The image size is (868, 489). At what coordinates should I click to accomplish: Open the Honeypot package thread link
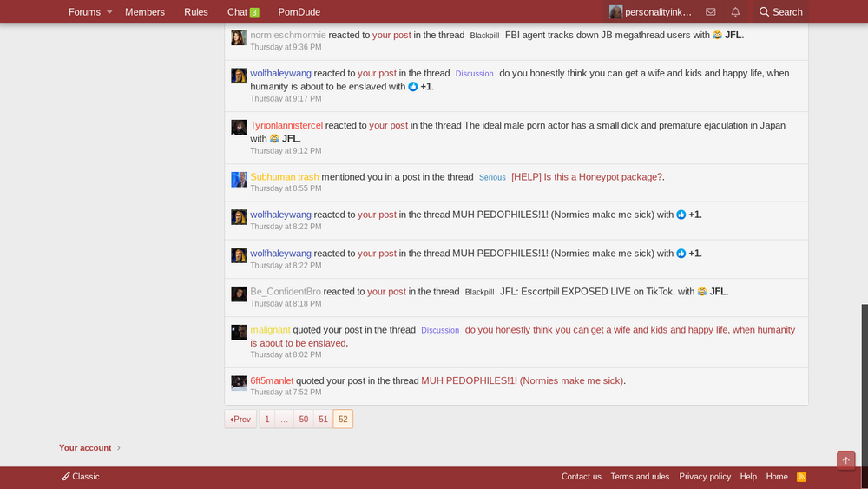tap(587, 176)
